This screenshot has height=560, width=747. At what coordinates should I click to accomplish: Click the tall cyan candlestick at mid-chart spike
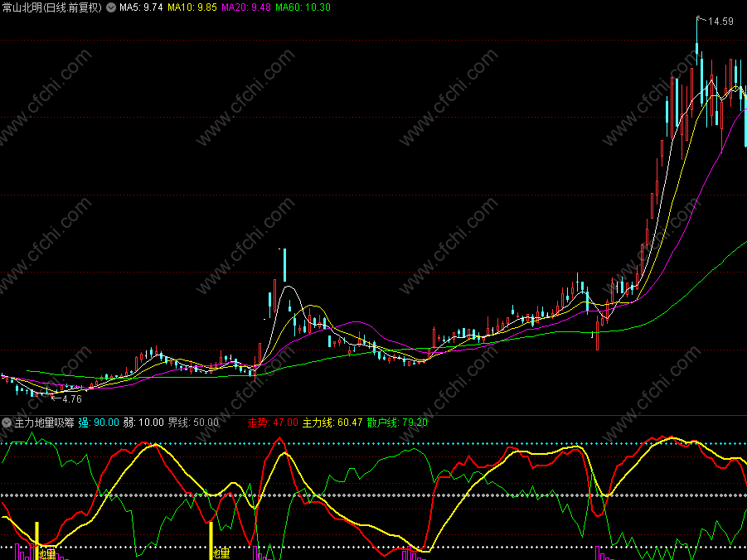click(x=285, y=265)
